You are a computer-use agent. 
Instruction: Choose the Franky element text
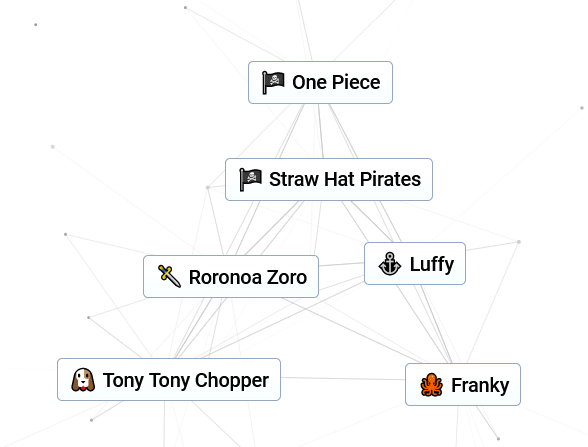pos(480,385)
